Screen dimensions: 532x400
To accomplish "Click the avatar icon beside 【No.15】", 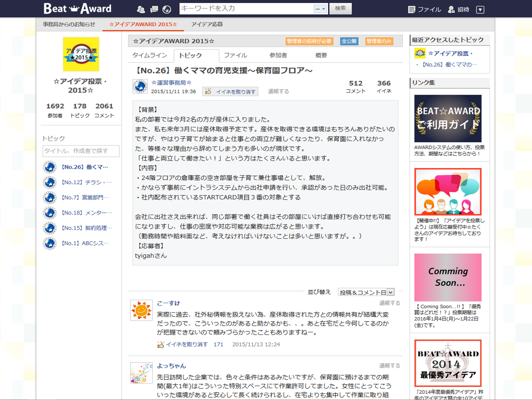I will tap(50, 228).
